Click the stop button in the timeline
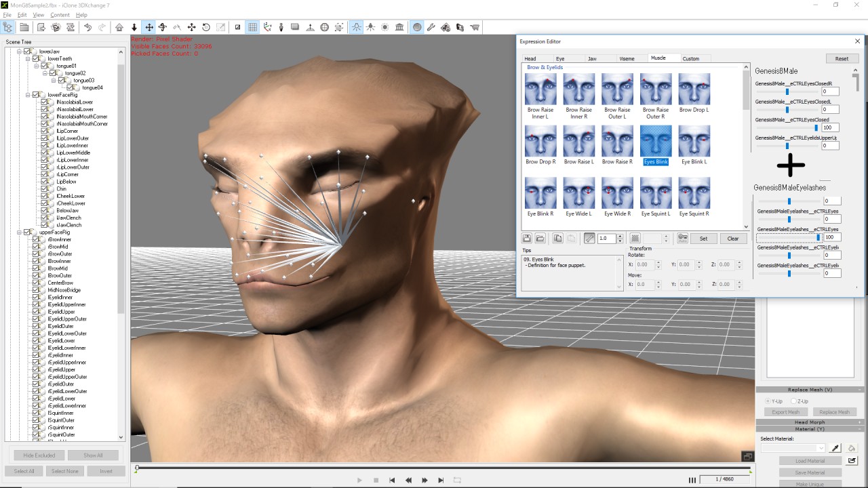 [x=376, y=480]
